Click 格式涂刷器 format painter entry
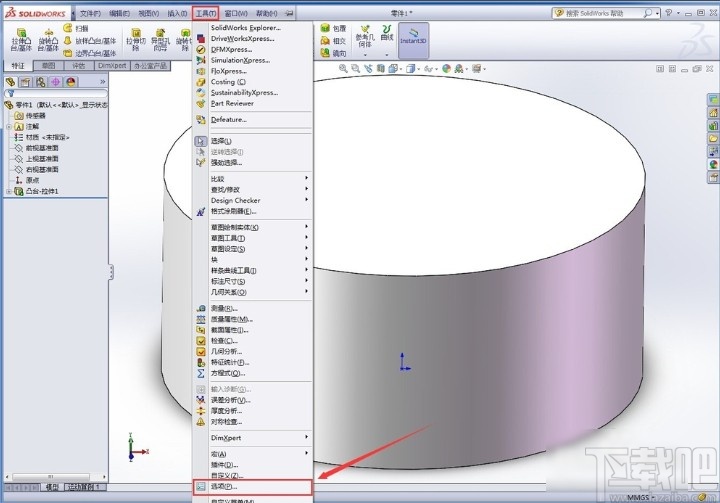Image resolution: width=720 pixels, height=503 pixels. tap(233, 211)
